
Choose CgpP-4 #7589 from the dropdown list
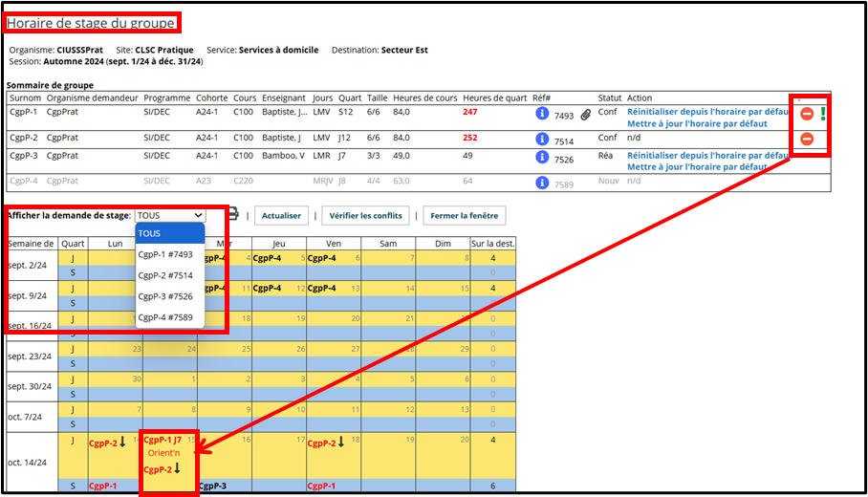[x=170, y=317]
